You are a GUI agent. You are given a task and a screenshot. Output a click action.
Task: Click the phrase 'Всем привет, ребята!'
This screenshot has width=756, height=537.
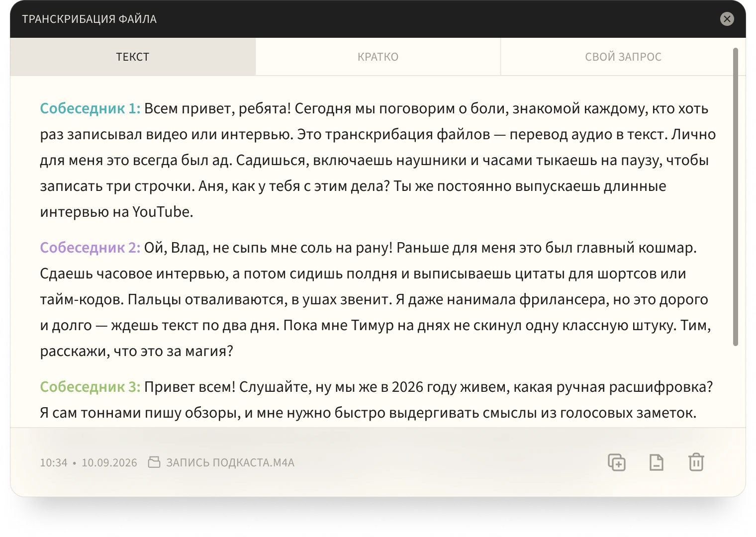(217, 108)
